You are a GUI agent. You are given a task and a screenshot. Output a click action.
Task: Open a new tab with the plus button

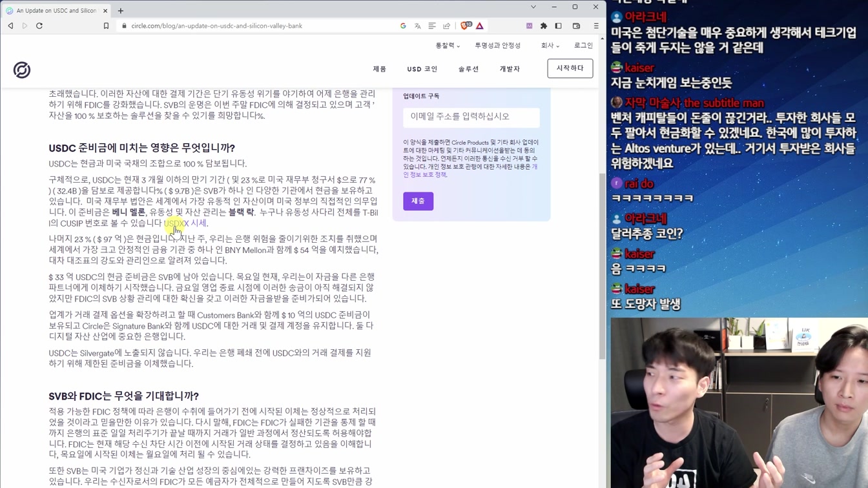[x=121, y=10]
